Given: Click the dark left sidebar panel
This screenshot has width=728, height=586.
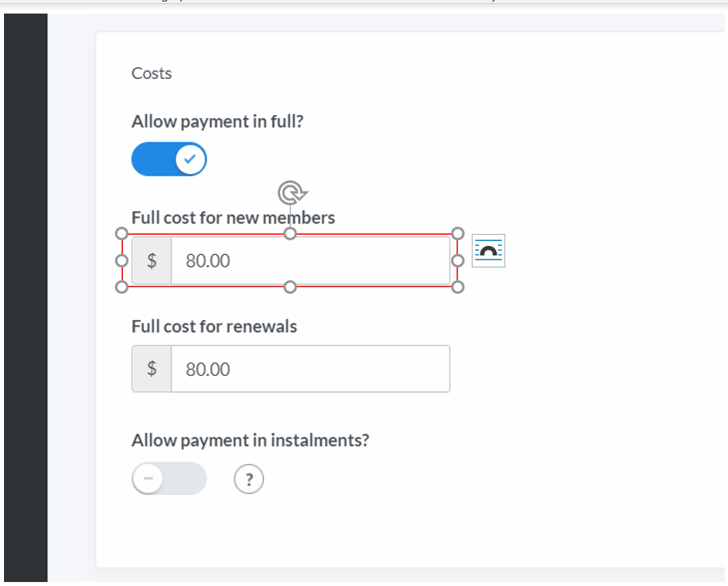Looking at the screenshot, I should [x=26, y=297].
